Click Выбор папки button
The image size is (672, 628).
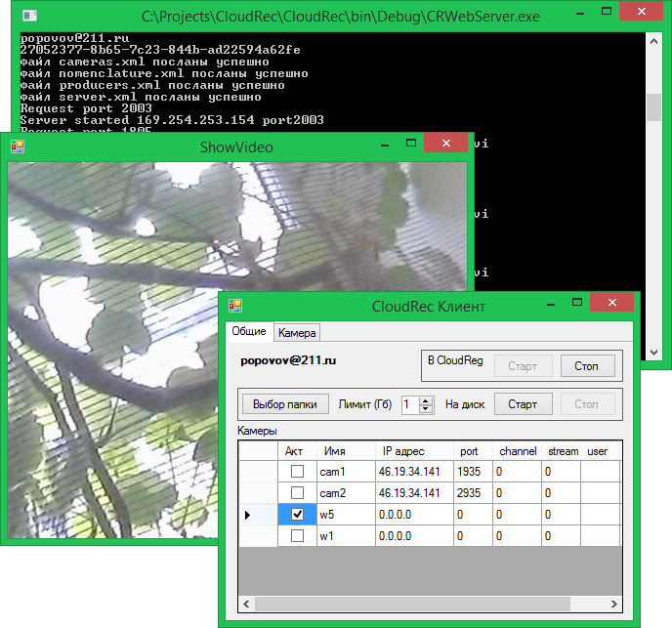285,404
